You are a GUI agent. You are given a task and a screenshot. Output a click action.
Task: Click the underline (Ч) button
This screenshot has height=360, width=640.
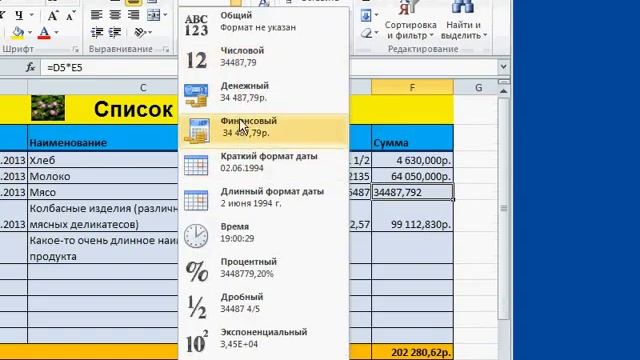[19, 16]
